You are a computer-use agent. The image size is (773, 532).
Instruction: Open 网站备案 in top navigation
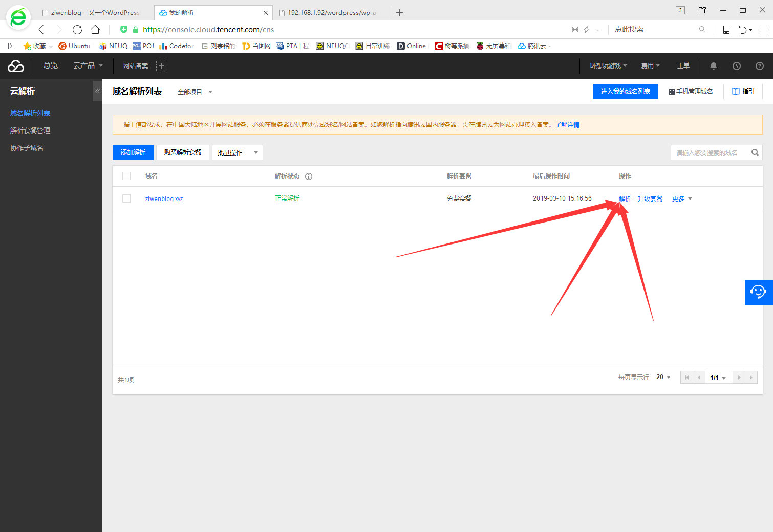pos(136,65)
